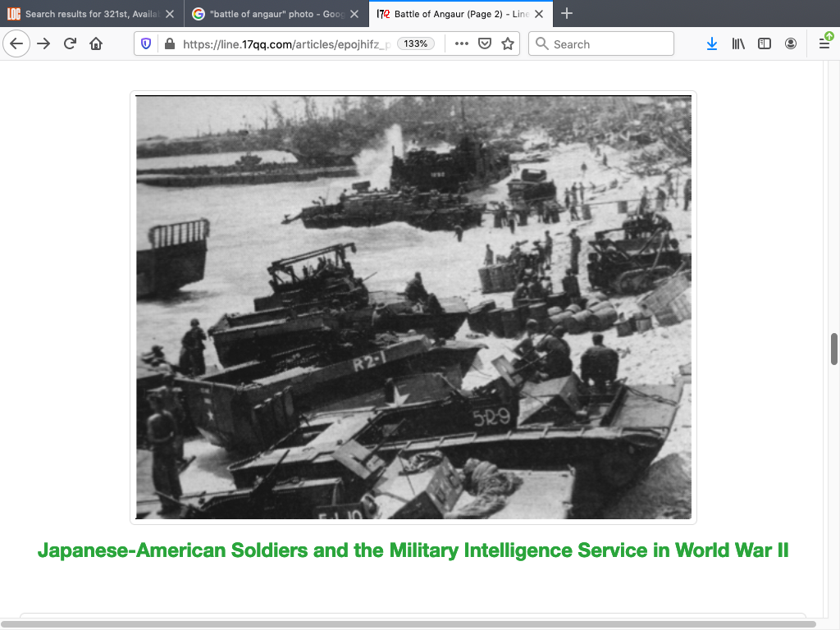Click the Back navigation arrow
Viewport: 840px width, 630px height.
pos(16,44)
